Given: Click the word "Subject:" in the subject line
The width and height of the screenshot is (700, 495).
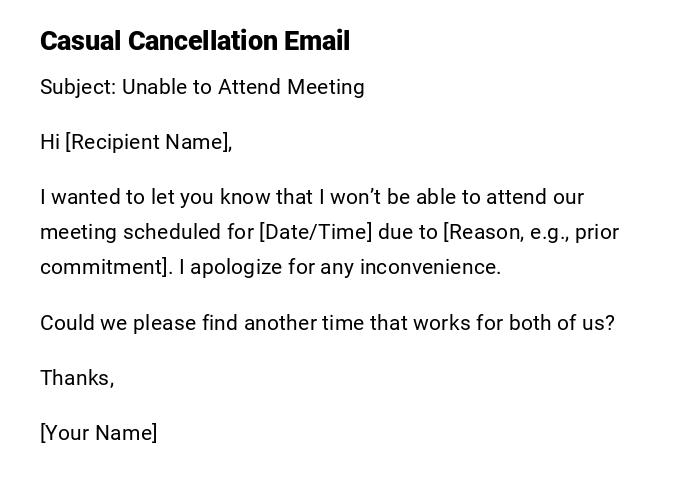Looking at the screenshot, I should [x=78, y=87].
